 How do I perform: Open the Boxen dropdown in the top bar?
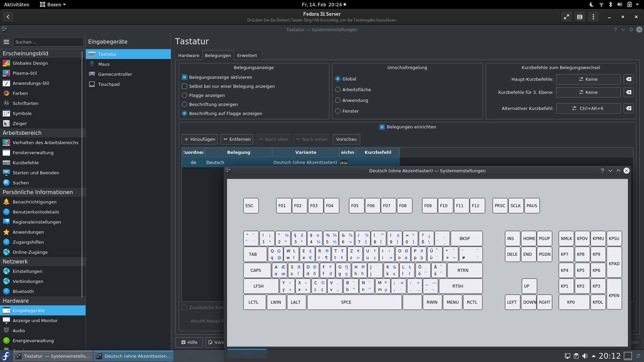click(x=53, y=4)
